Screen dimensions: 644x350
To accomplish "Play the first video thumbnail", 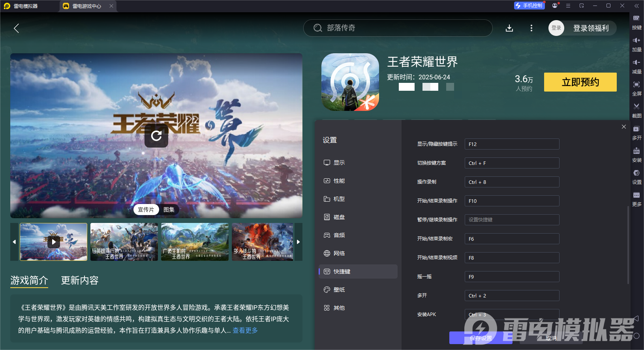I will pos(54,242).
